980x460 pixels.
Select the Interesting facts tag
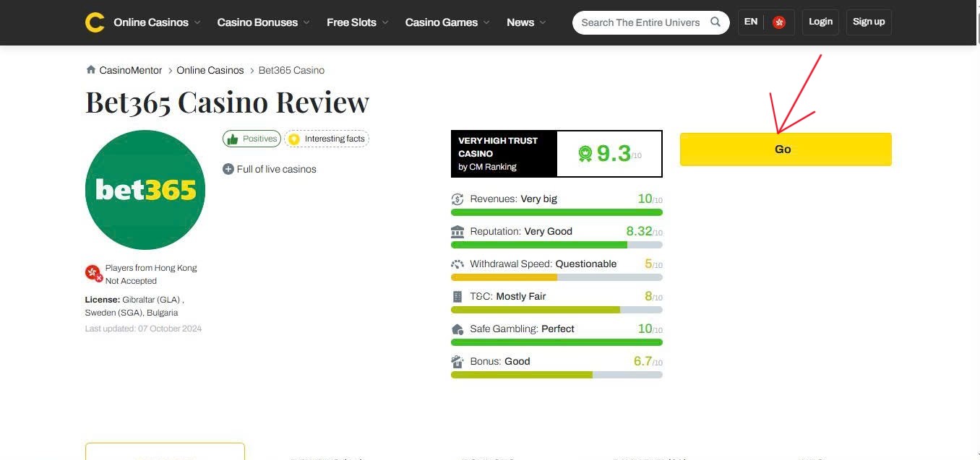pos(327,139)
